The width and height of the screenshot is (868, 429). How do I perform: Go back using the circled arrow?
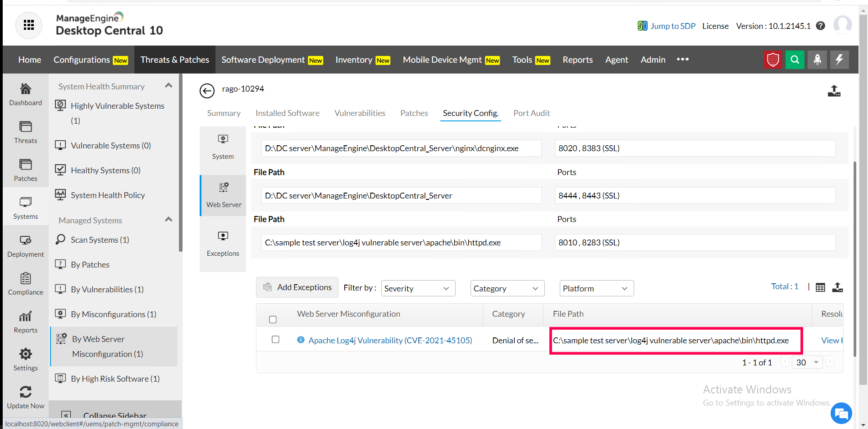207,91
